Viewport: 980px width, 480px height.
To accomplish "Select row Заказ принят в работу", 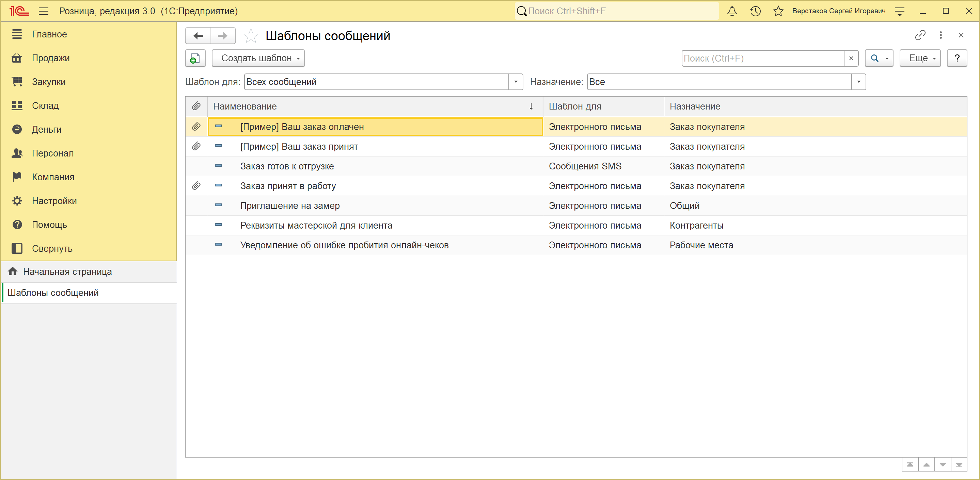I will [576, 186].
